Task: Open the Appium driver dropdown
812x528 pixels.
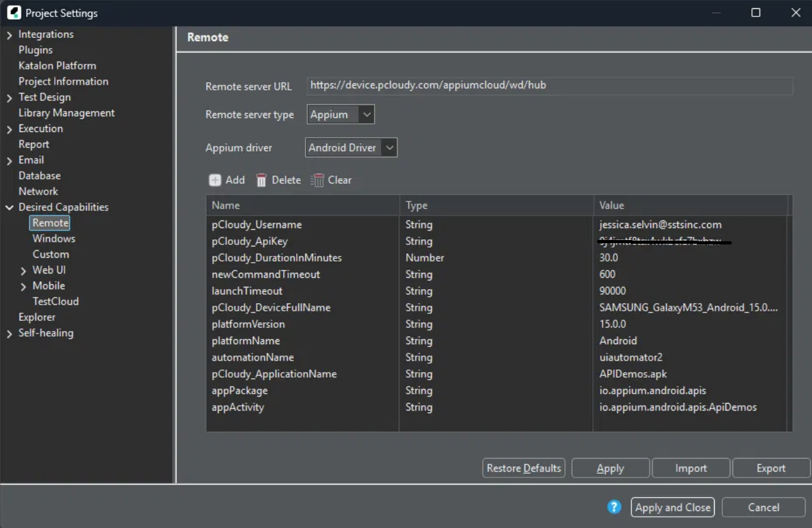Action: point(351,148)
